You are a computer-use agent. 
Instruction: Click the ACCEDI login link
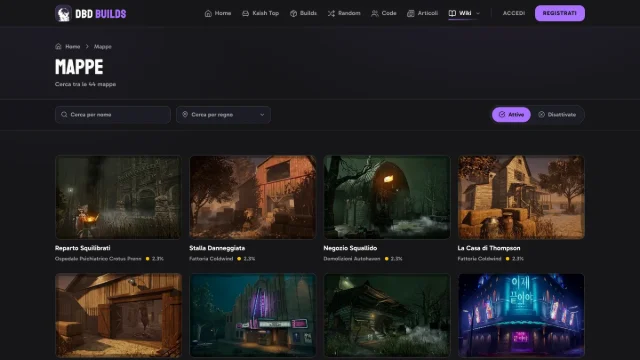(514, 13)
